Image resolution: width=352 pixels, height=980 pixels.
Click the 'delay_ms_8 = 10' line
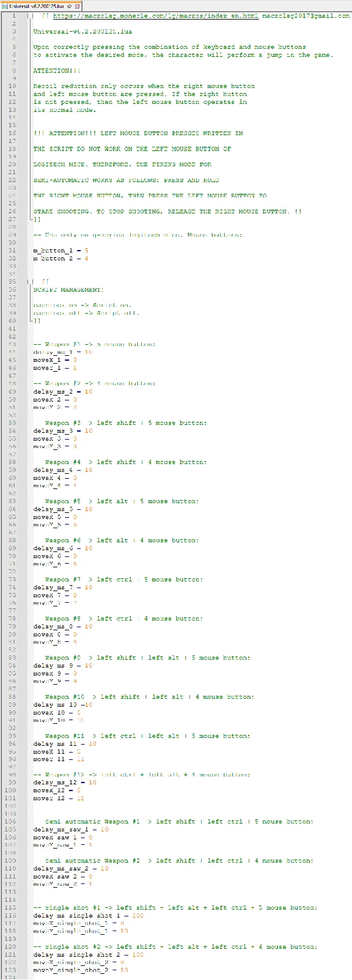click(x=63, y=626)
